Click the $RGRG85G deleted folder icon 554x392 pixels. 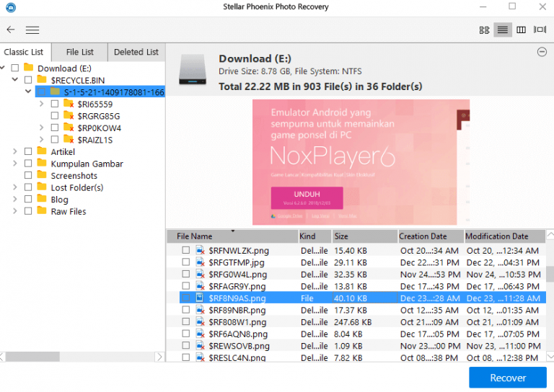pyautogui.click(x=69, y=115)
